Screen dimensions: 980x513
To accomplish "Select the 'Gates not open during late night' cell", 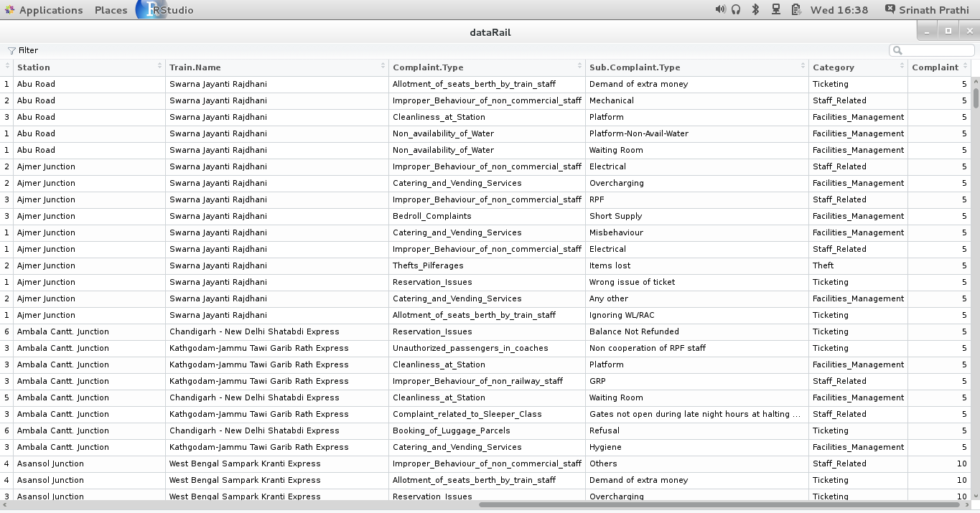I will click(696, 414).
